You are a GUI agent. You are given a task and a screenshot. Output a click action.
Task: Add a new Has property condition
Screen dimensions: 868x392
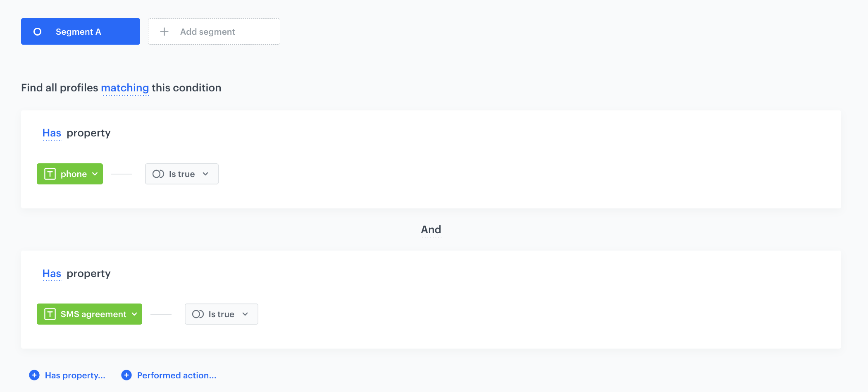[67, 375]
